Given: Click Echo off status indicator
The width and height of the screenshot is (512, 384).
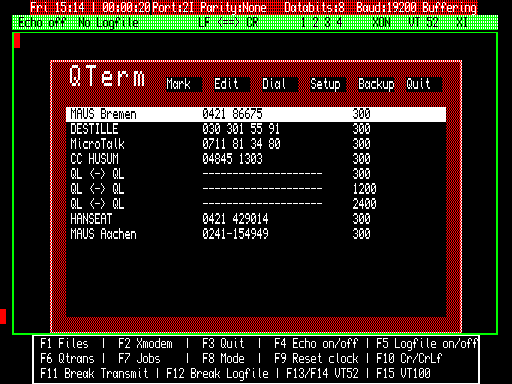Looking at the screenshot, I should (42, 23).
